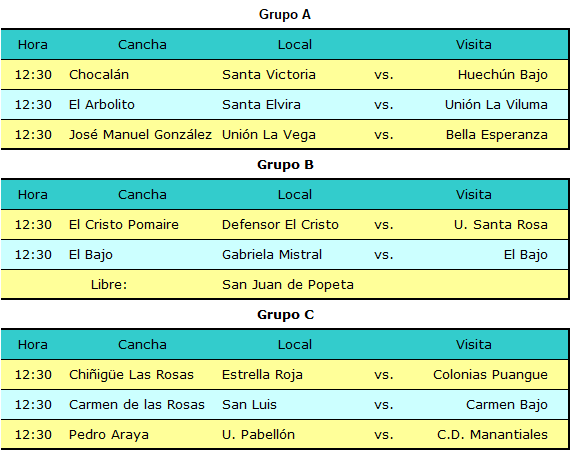570x450 pixels.
Task: Click Huechún Bajo visiting team
Action: (x=502, y=75)
